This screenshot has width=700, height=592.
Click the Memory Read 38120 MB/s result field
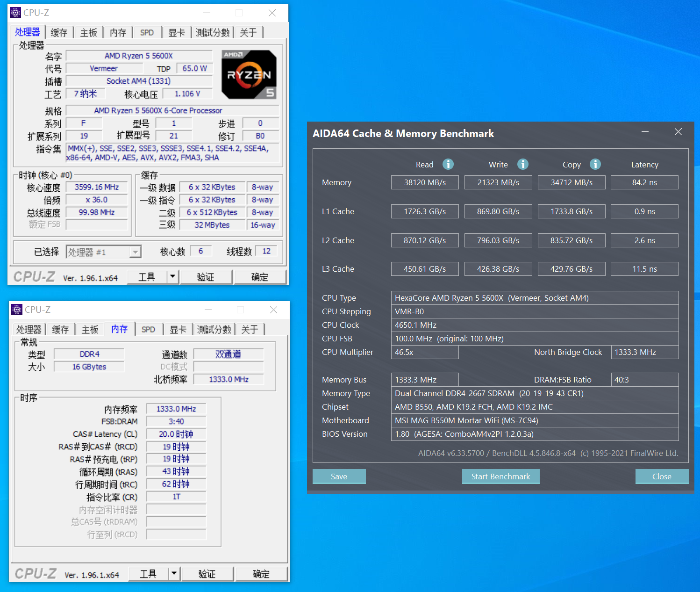(x=425, y=182)
